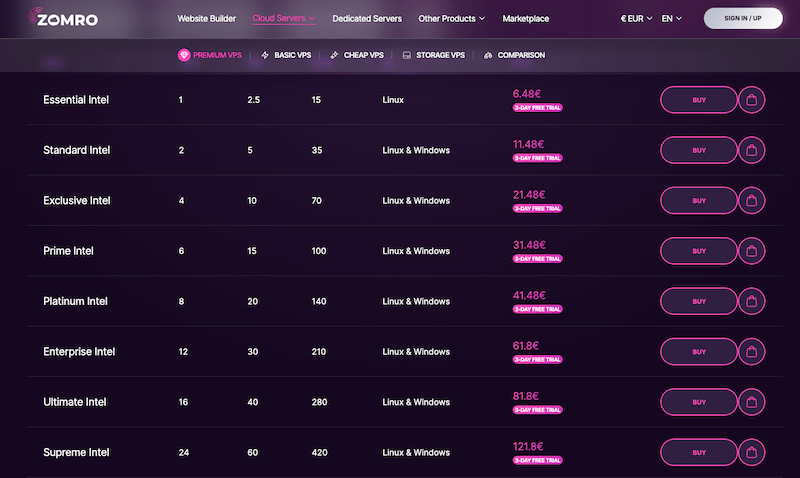This screenshot has width=800, height=478.
Task: Click the 81.8€ price
Action: pos(526,396)
